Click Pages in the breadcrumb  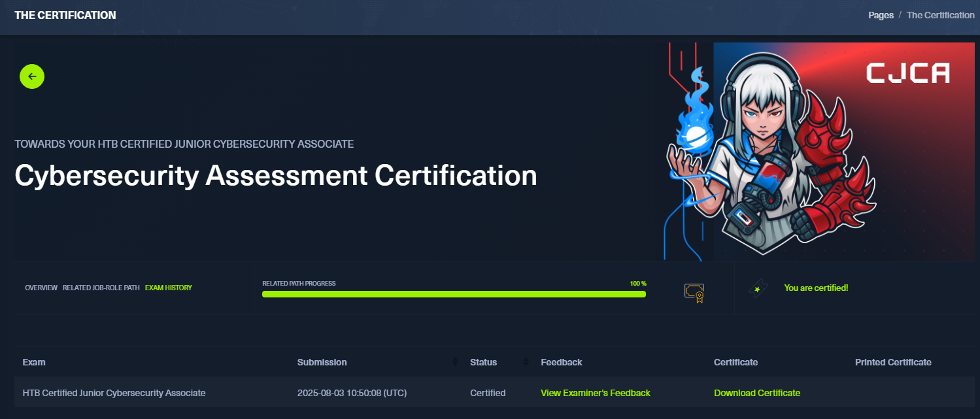pos(881,15)
